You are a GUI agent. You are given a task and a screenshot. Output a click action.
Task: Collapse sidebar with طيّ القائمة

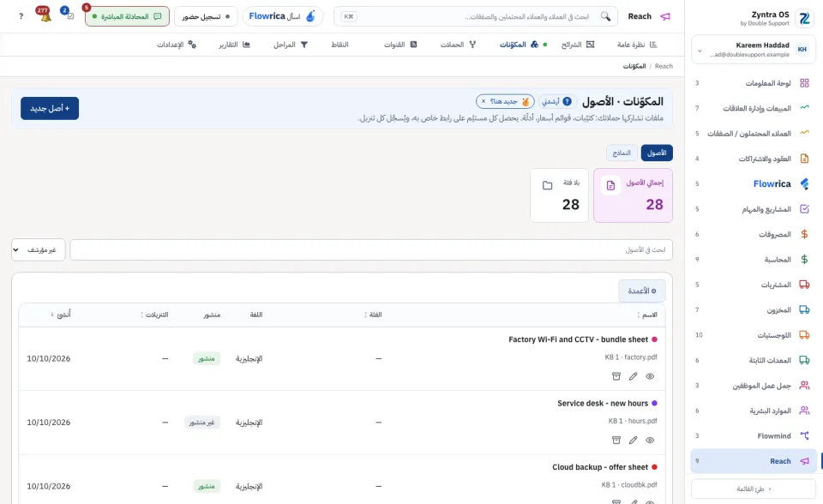[754, 489]
